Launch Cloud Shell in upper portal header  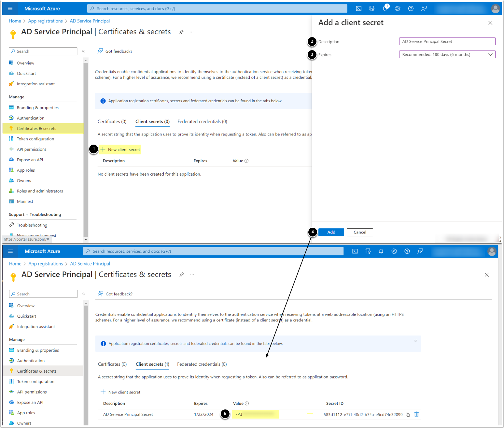pyautogui.click(x=359, y=8)
